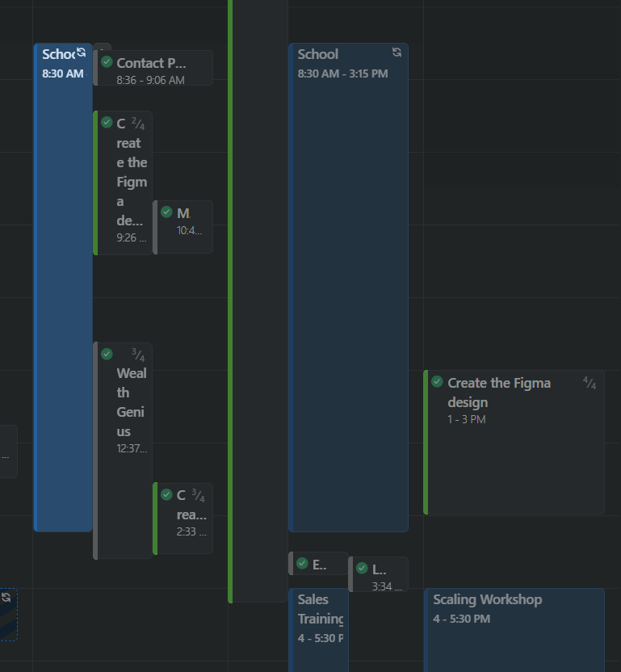Image resolution: width=621 pixels, height=672 pixels.
Task: Open the Scaling Workshop event
Action: pos(514,630)
